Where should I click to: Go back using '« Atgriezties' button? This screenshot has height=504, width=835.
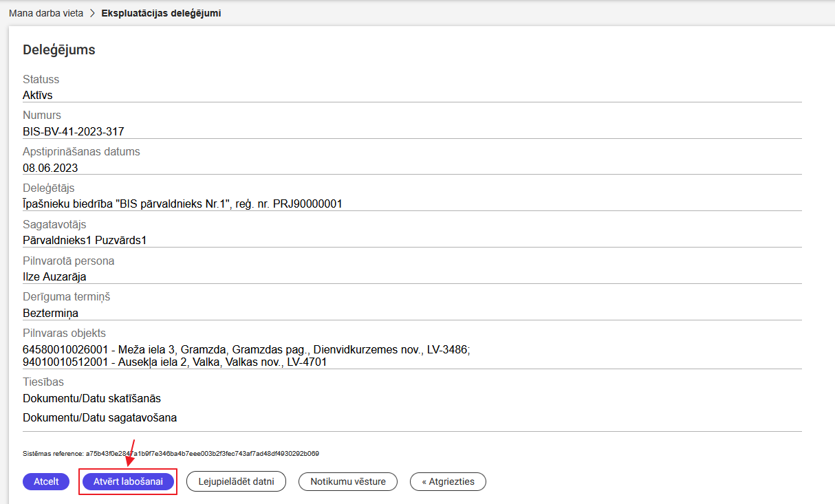[448, 481]
